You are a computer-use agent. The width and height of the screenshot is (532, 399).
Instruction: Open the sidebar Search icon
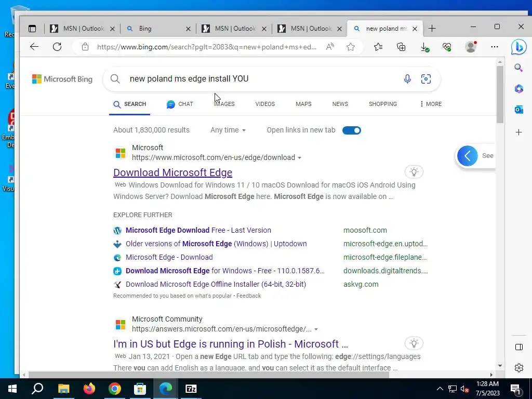click(x=518, y=68)
